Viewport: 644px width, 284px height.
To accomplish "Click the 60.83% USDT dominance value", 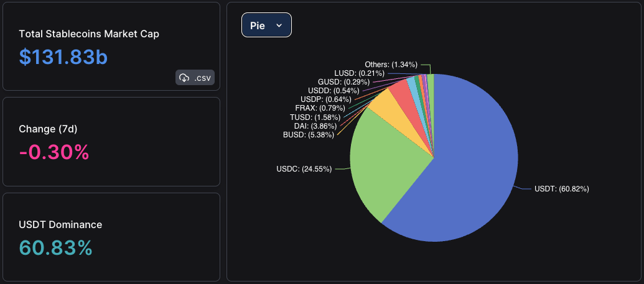I will click(55, 248).
